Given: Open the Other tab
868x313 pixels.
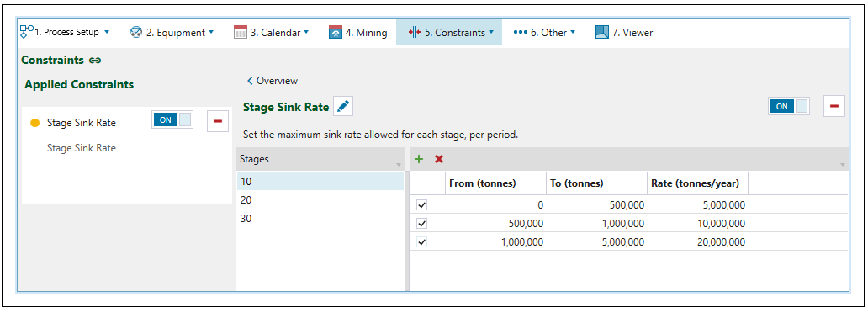Looking at the screenshot, I should (544, 33).
